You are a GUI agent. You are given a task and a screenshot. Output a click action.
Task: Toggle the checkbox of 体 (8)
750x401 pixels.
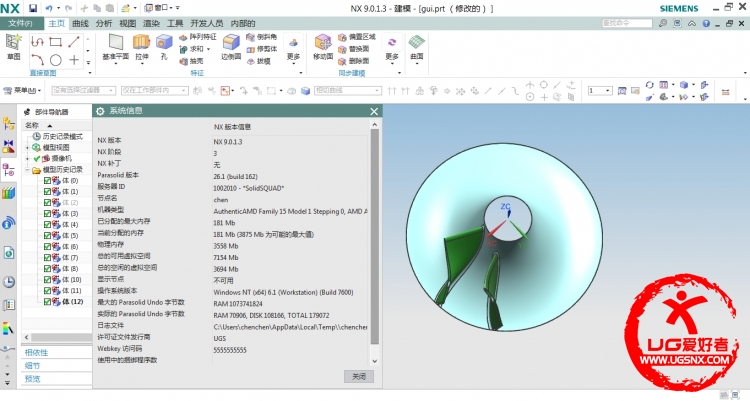point(47,268)
